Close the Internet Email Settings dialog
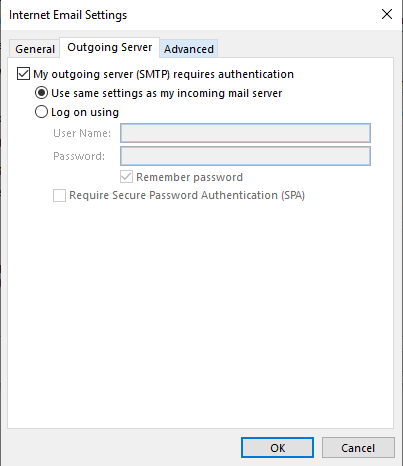 [387, 14]
